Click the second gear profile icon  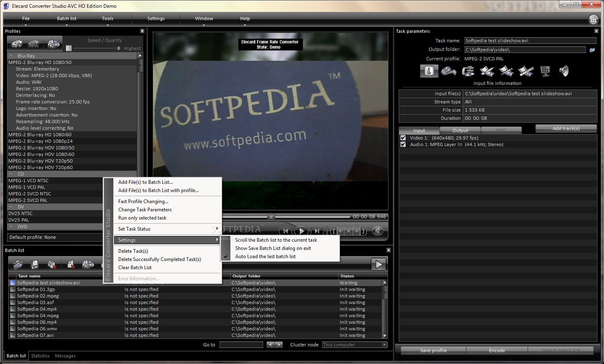point(34,43)
